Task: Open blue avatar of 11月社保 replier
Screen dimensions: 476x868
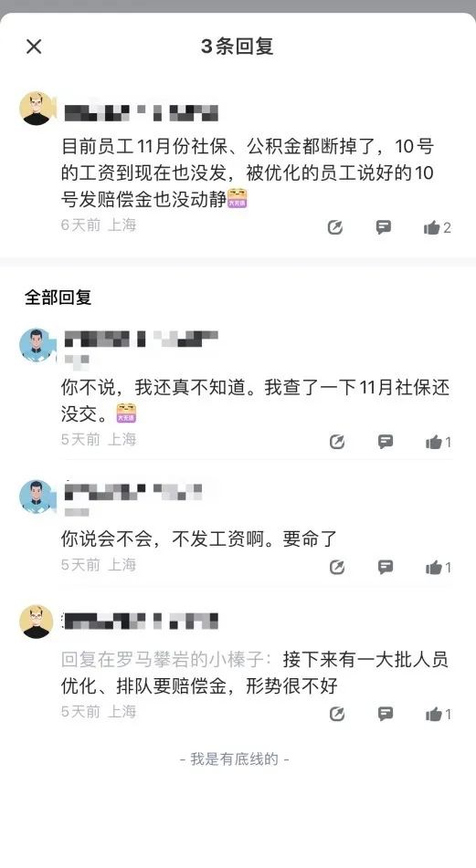Action: point(37,345)
